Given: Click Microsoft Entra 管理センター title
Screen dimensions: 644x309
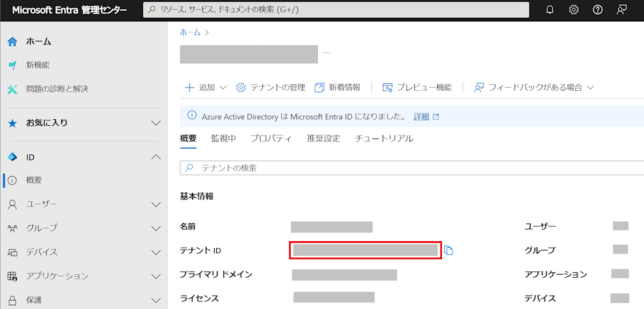Looking at the screenshot, I should coord(70,10).
